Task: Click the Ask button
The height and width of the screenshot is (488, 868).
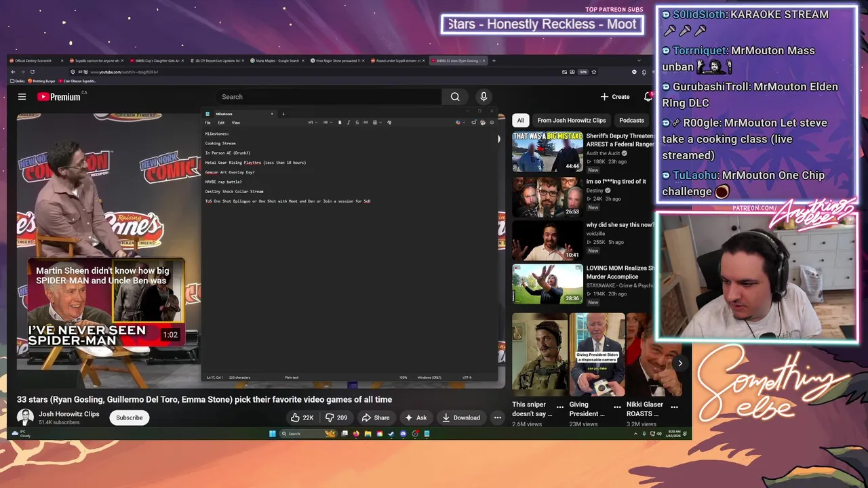Action: point(416,418)
